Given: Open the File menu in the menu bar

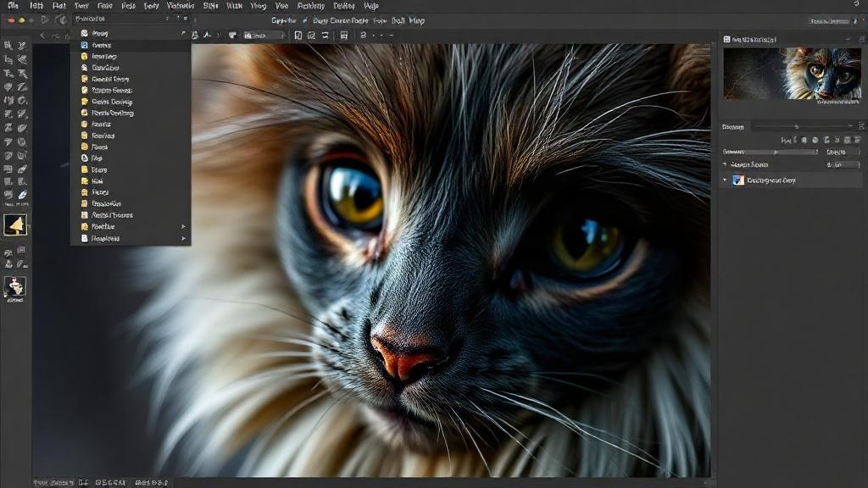Looking at the screenshot, I should (13, 6).
